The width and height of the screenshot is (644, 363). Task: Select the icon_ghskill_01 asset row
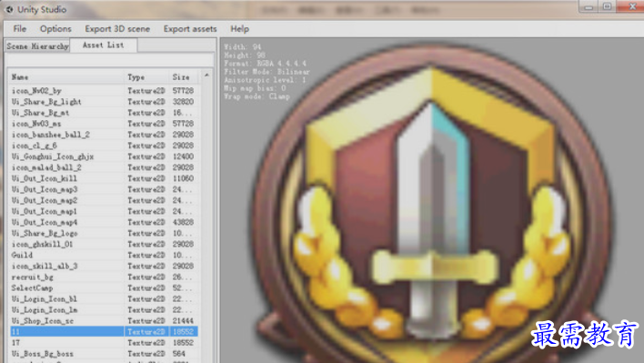click(x=104, y=244)
